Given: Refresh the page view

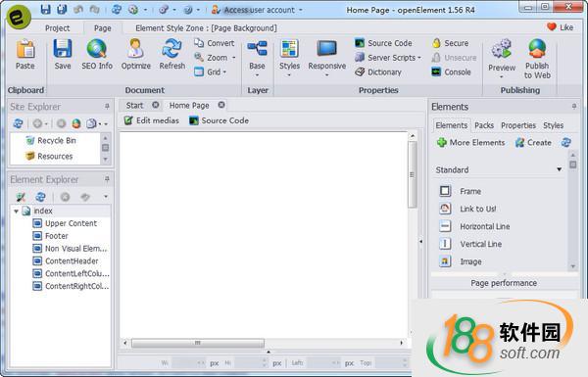Looking at the screenshot, I should click(172, 55).
